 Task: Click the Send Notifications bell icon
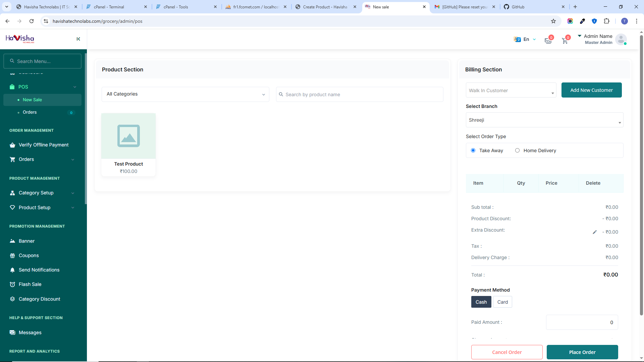click(x=12, y=270)
